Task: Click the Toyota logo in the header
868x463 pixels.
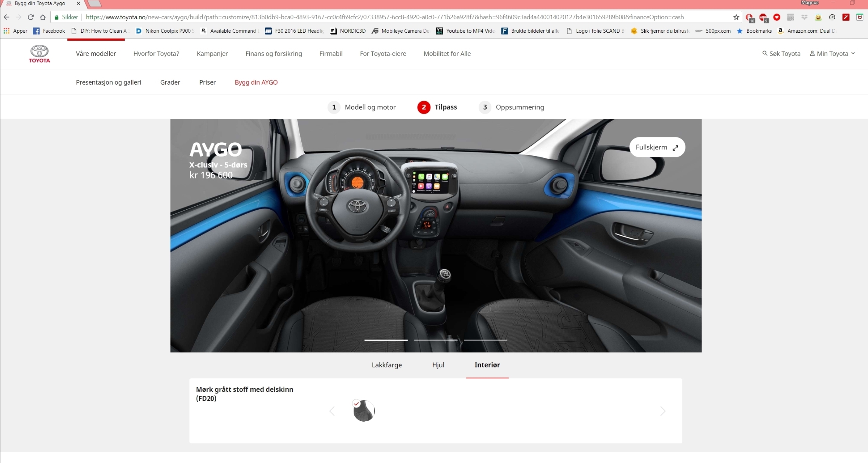Action: 39,54
